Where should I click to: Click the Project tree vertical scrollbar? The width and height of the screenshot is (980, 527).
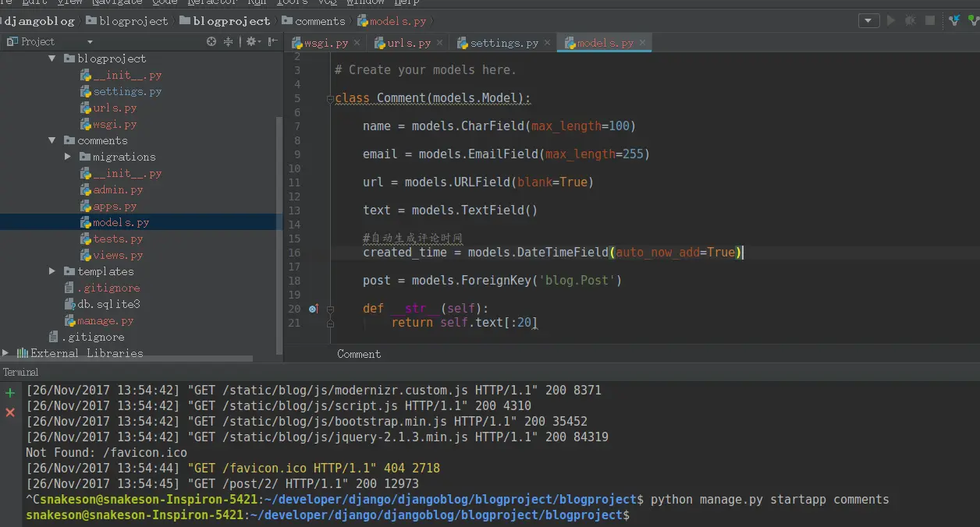[x=279, y=234]
